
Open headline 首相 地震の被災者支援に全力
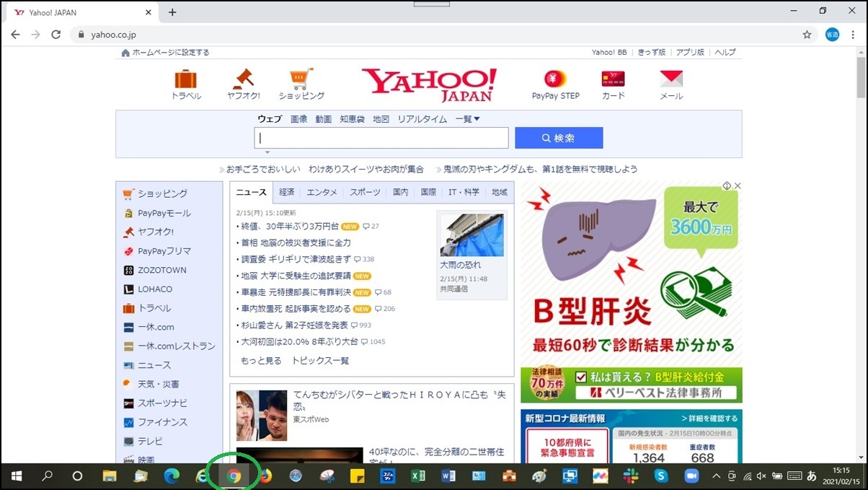click(296, 242)
